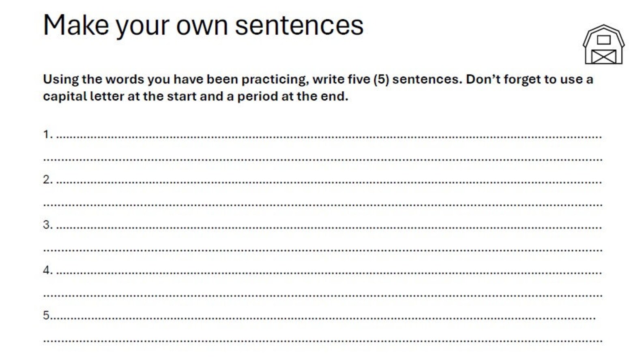Click the first dotted line of sentence 2
This screenshot has height=364, width=644.
(x=329, y=182)
